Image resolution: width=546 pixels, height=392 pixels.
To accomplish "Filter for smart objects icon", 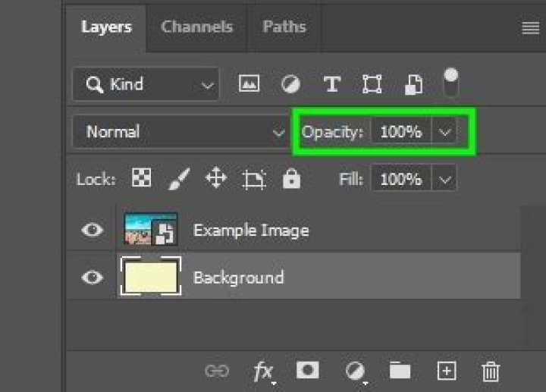I will (413, 84).
